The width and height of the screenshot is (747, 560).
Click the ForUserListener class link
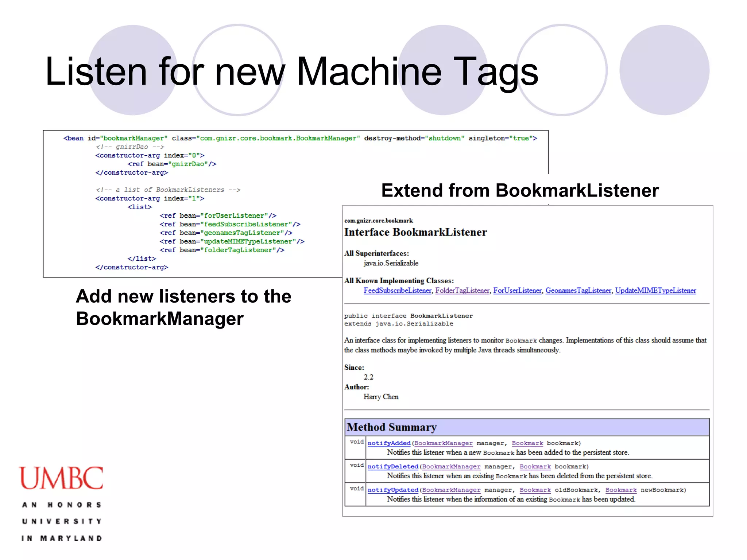(x=517, y=291)
